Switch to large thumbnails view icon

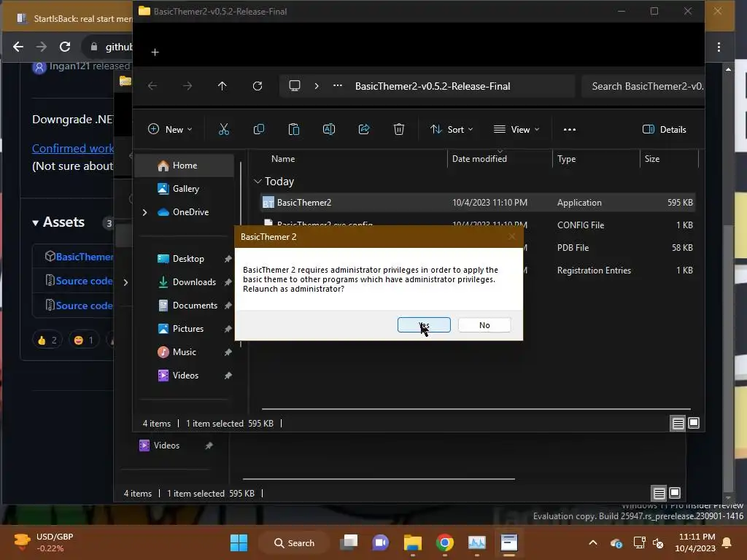click(x=694, y=423)
